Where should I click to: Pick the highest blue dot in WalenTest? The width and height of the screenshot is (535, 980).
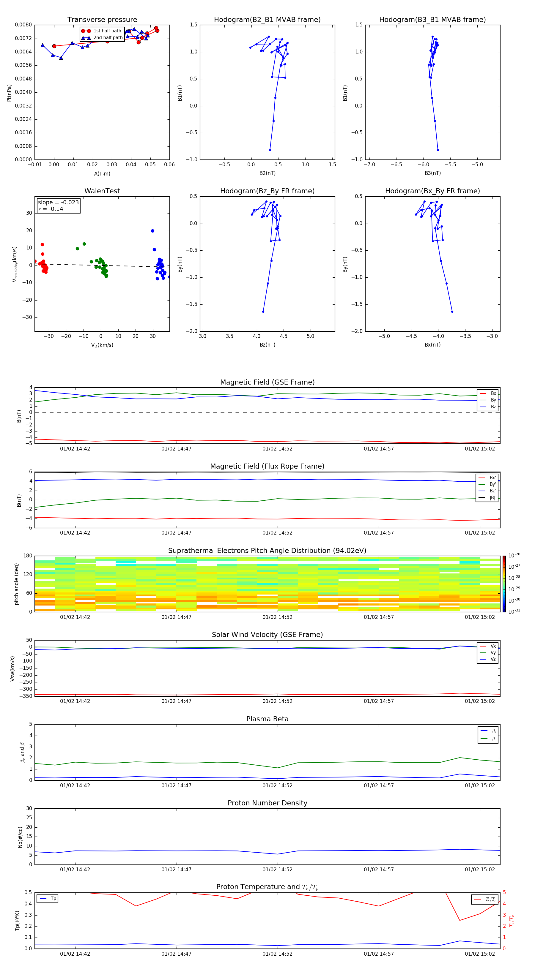[x=153, y=231]
